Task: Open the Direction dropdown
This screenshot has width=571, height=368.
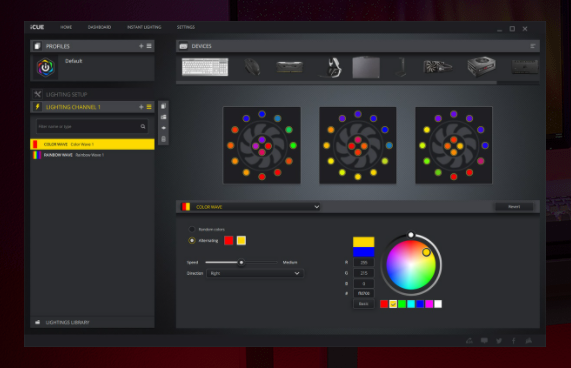Action: (255, 273)
